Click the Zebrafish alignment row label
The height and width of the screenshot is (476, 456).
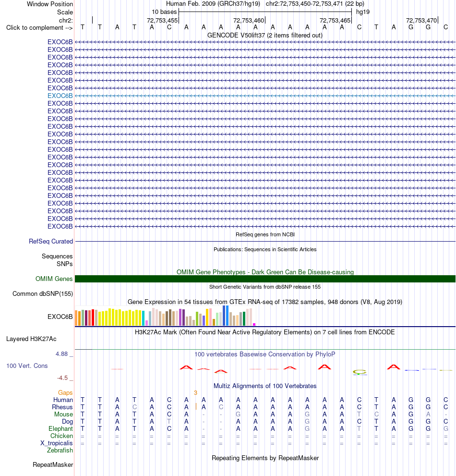(x=60, y=450)
